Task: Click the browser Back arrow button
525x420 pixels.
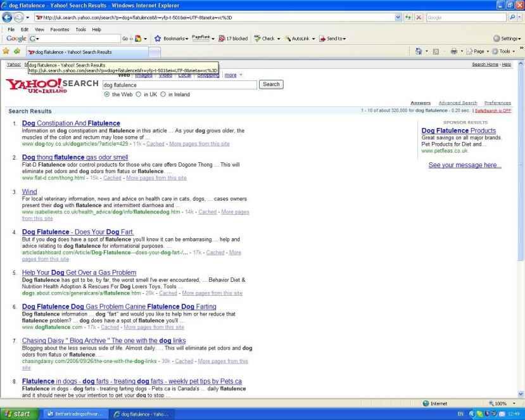Action: 8,17
